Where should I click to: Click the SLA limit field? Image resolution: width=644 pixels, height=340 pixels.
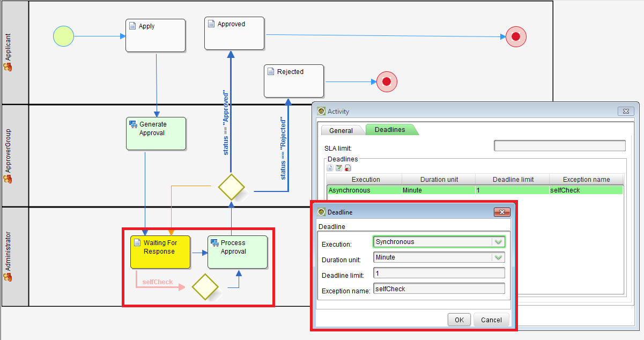(x=559, y=146)
